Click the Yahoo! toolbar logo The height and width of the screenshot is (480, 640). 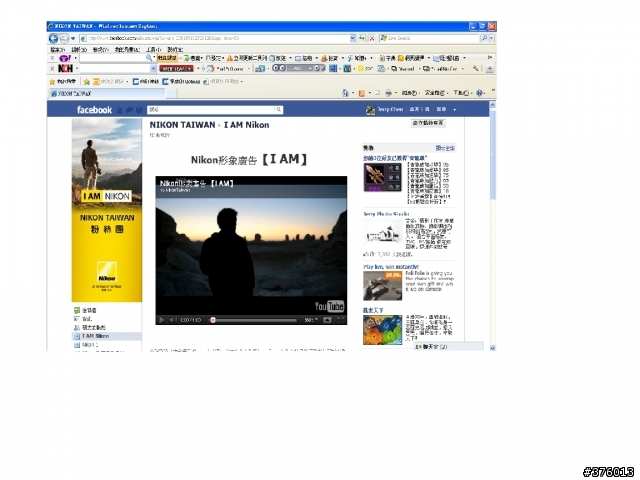click(65, 58)
